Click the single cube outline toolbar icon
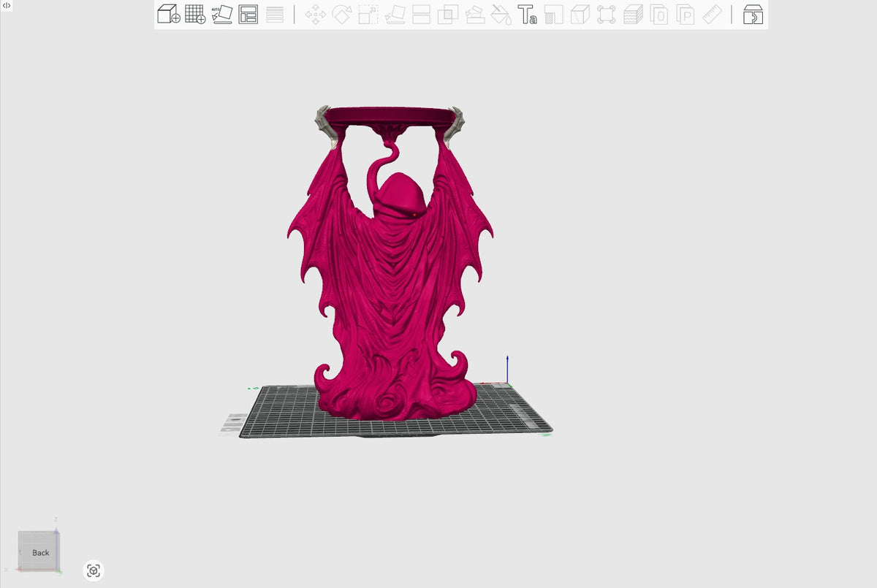 [x=580, y=14]
